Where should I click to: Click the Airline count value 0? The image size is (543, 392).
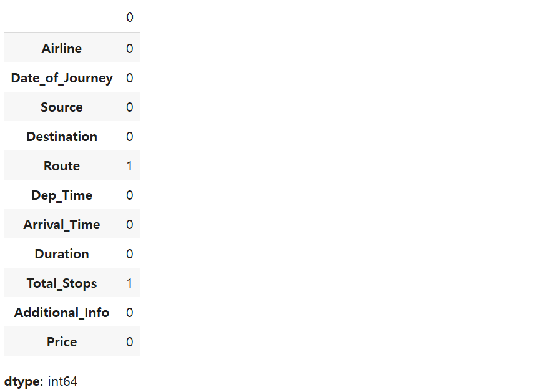tap(130, 49)
